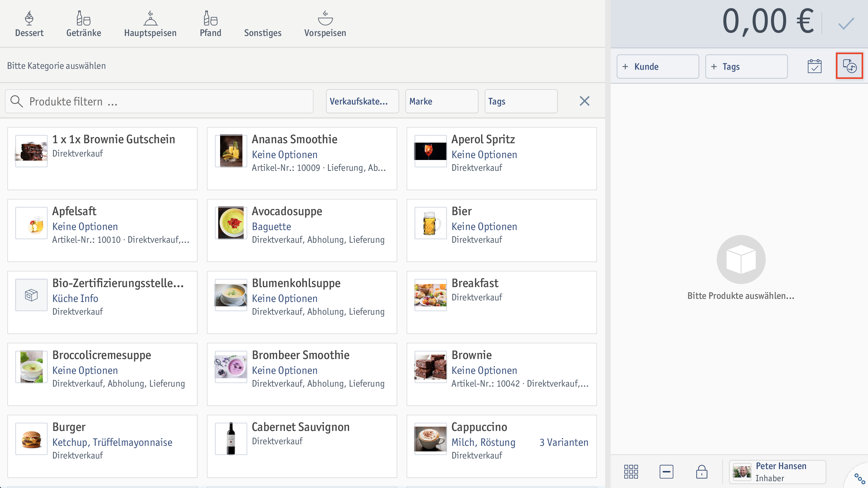
Task: Open the grid view icon
Action: (631, 472)
